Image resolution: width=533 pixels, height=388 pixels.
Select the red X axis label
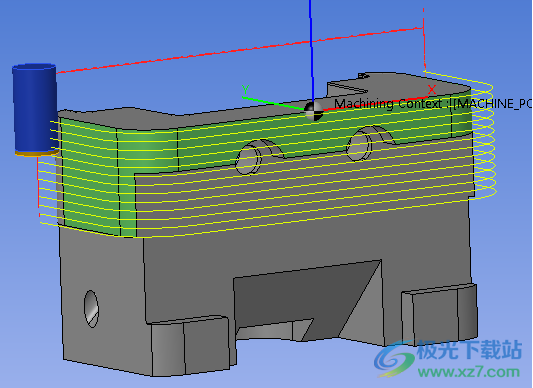point(432,90)
